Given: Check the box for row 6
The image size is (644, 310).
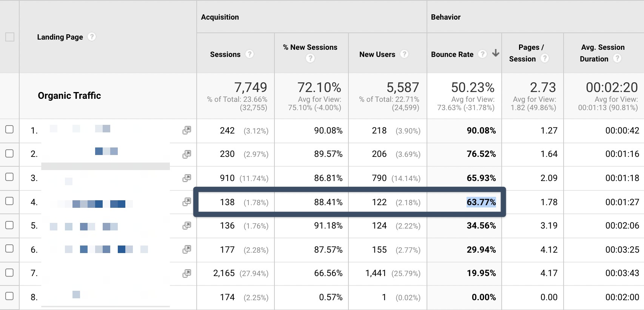Looking at the screenshot, I should click(9, 249).
